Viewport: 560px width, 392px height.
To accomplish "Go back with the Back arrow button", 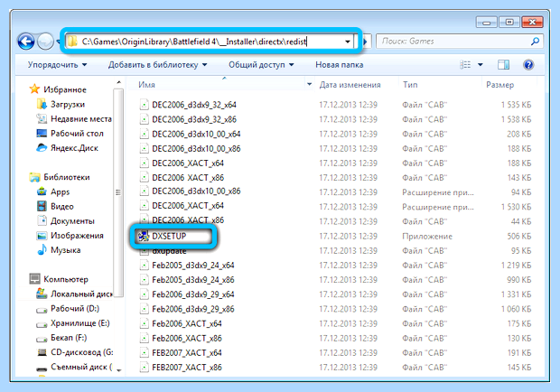I will 26,42.
